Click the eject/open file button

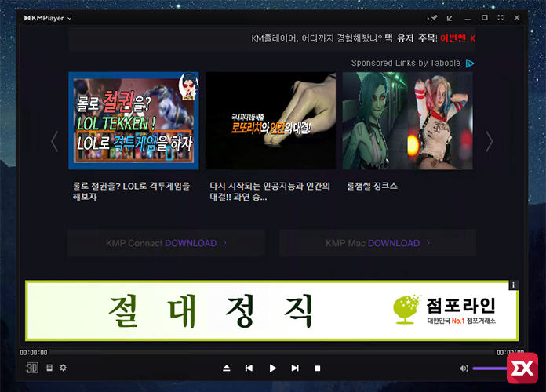pyautogui.click(x=227, y=368)
